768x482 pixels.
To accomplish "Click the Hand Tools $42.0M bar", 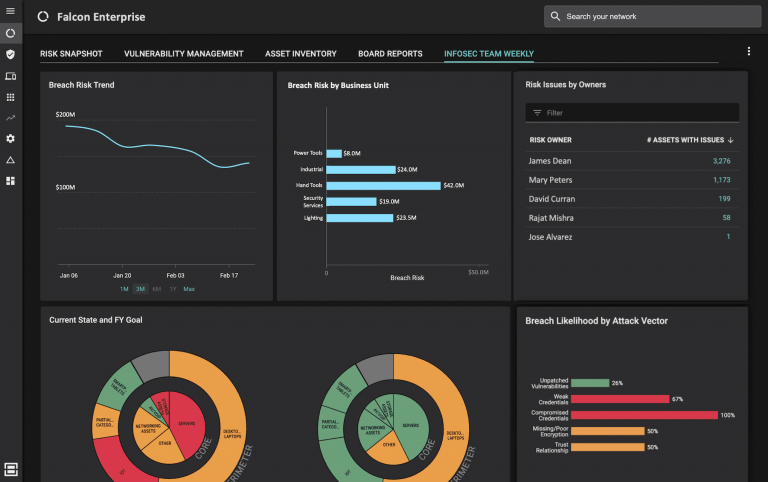I will click(383, 185).
